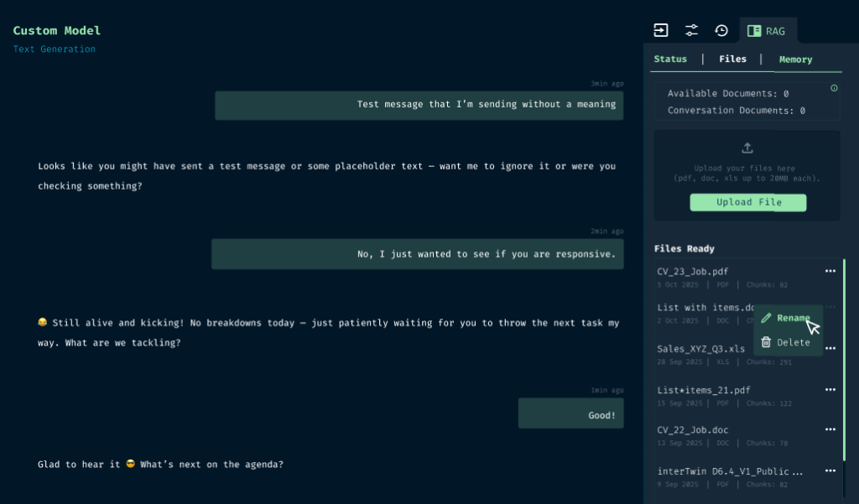Open the settings sliders icon

click(691, 31)
